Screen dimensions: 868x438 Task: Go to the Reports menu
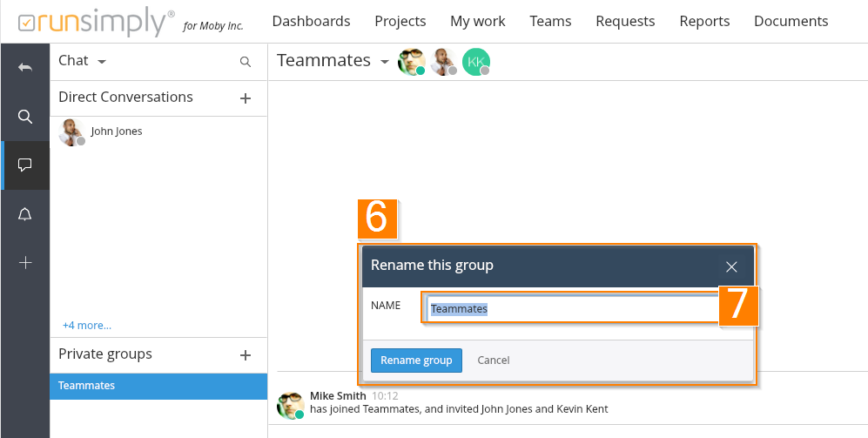(704, 21)
